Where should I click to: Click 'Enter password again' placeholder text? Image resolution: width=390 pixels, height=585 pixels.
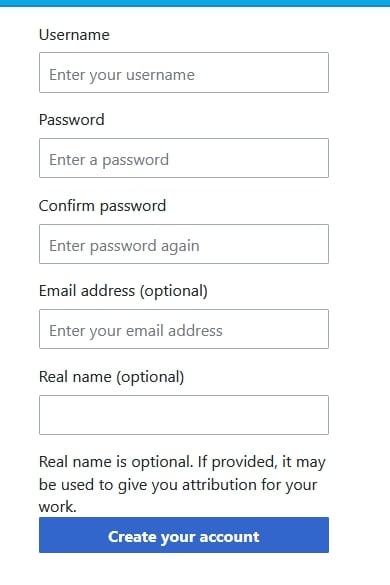[x=124, y=246]
